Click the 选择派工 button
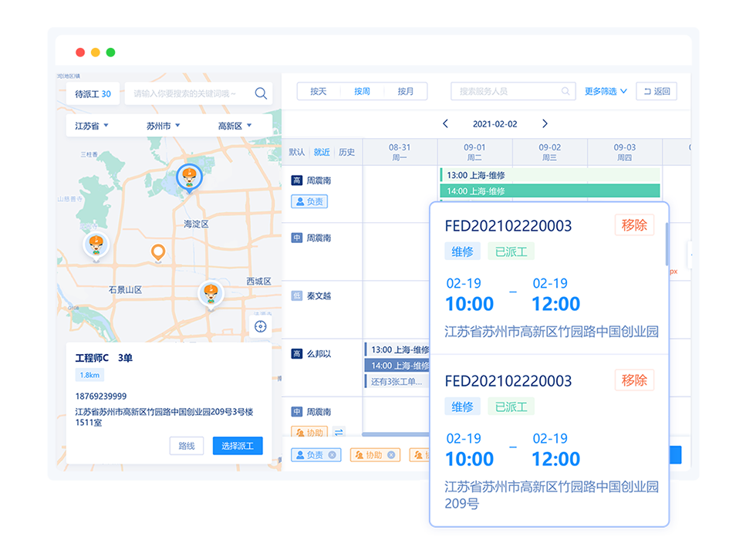 pos(238,446)
